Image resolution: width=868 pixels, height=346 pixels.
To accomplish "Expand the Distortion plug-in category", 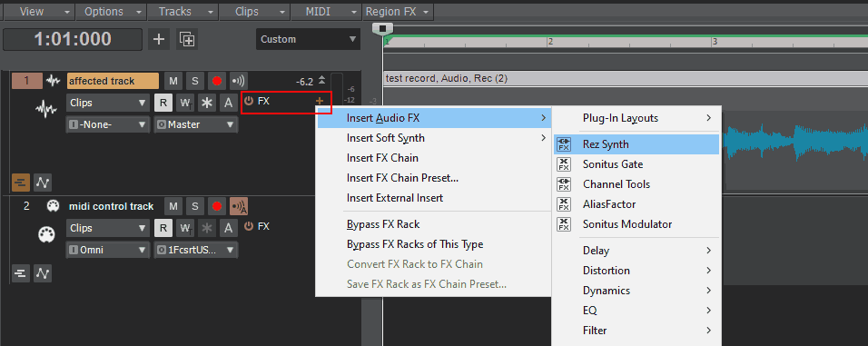I will click(636, 270).
